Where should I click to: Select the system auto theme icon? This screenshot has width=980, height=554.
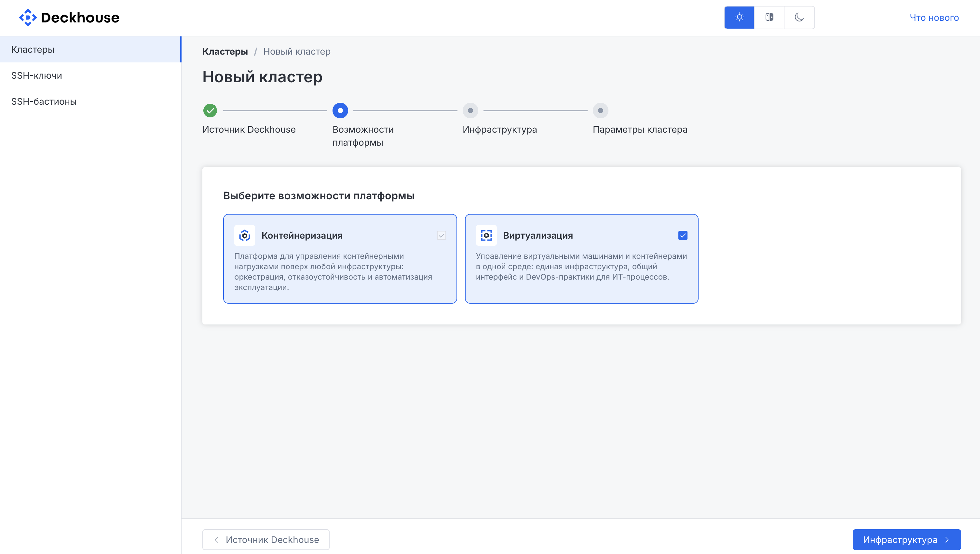point(769,18)
